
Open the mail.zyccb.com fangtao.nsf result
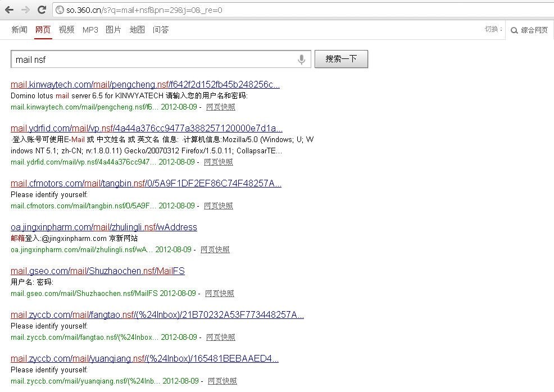[157, 315]
